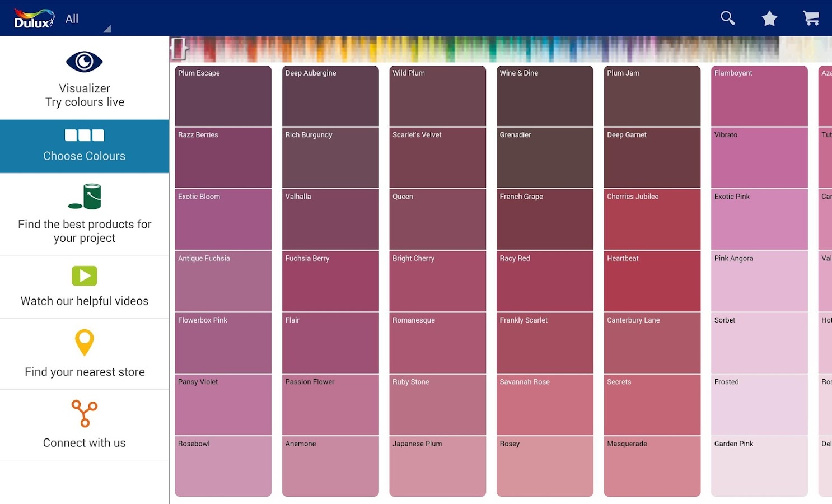Select the Frankly Scarlet swatch
Viewport: 832px width, 504px height.
click(544, 343)
